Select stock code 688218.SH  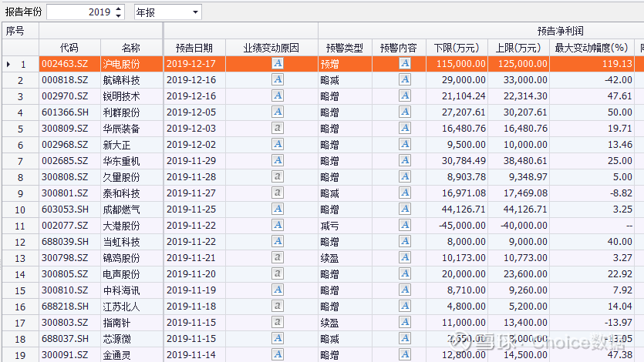65,307
